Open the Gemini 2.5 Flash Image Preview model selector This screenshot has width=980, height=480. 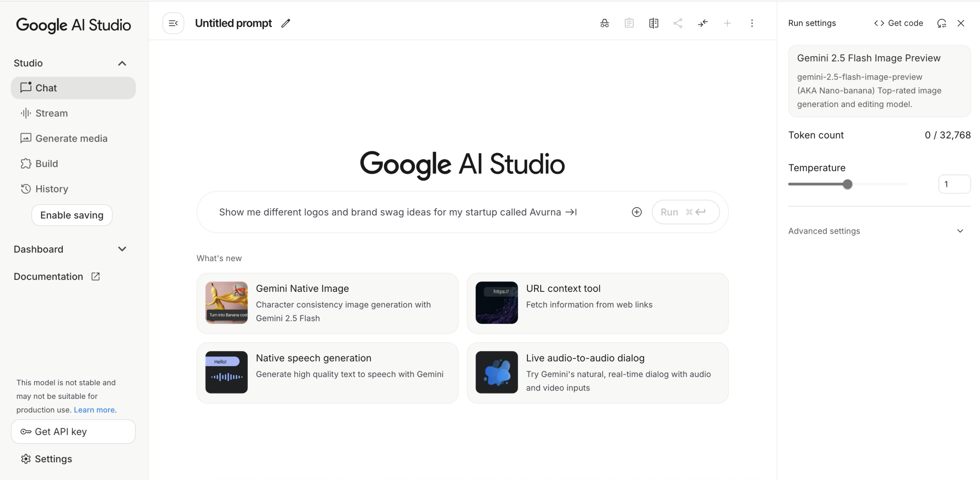[x=879, y=81]
